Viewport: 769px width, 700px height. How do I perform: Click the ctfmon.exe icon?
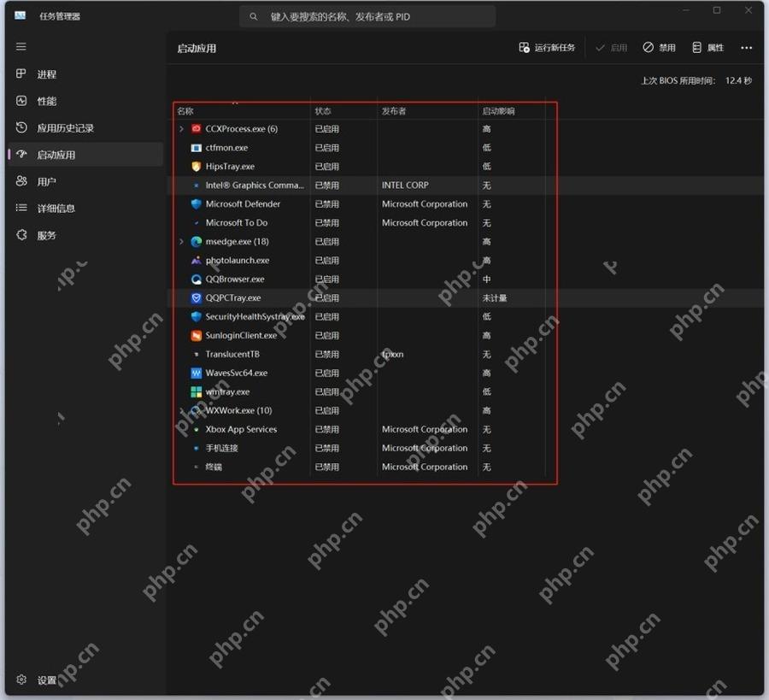pyautogui.click(x=197, y=148)
